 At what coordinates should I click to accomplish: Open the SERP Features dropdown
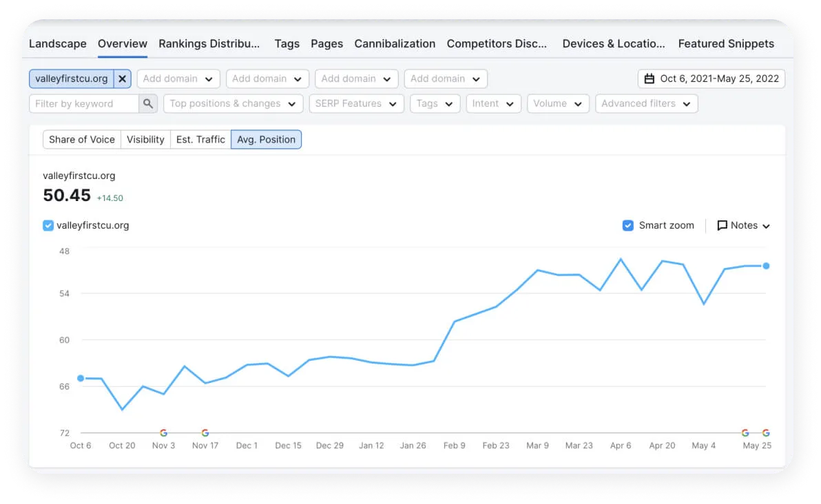pyautogui.click(x=356, y=104)
